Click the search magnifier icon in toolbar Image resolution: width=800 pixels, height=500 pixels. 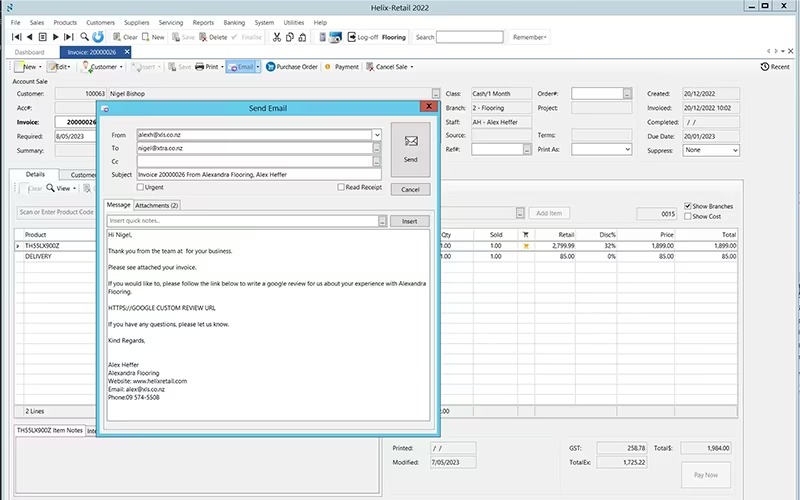click(x=84, y=37)
